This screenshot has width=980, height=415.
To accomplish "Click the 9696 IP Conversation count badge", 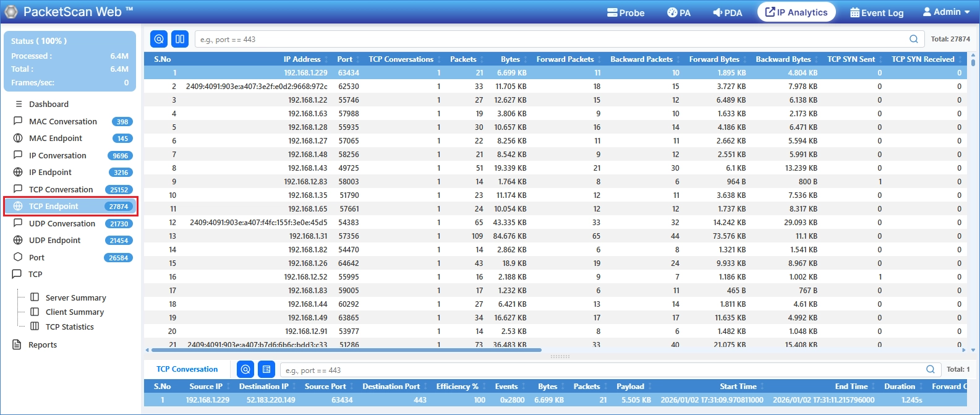I will tap(121, 156).
